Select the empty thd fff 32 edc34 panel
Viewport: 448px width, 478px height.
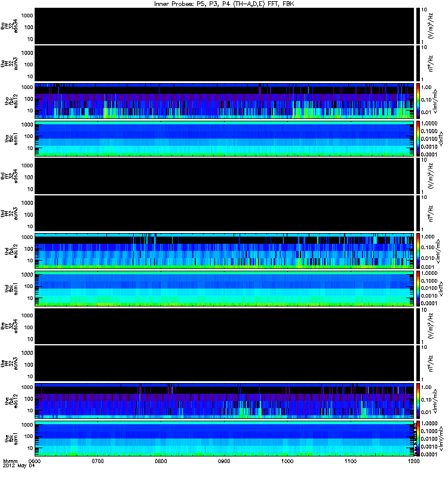(x=225, y=176)
